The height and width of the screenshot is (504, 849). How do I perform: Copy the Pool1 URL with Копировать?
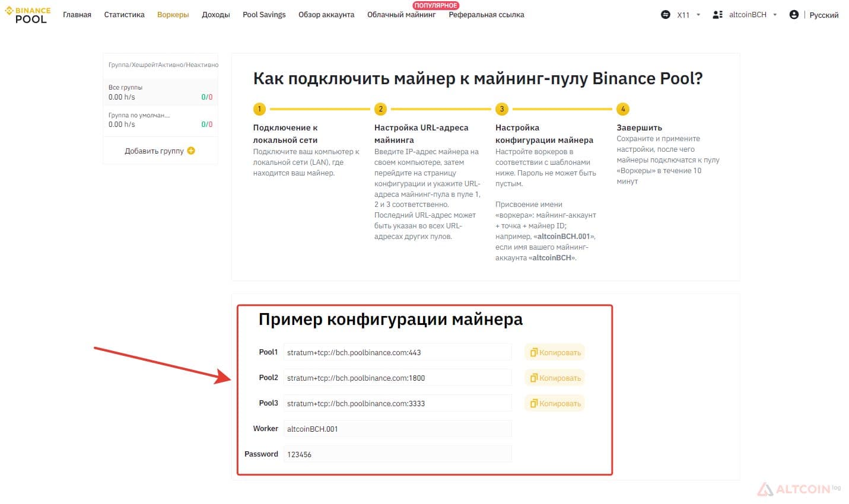(x=555, y=352)
